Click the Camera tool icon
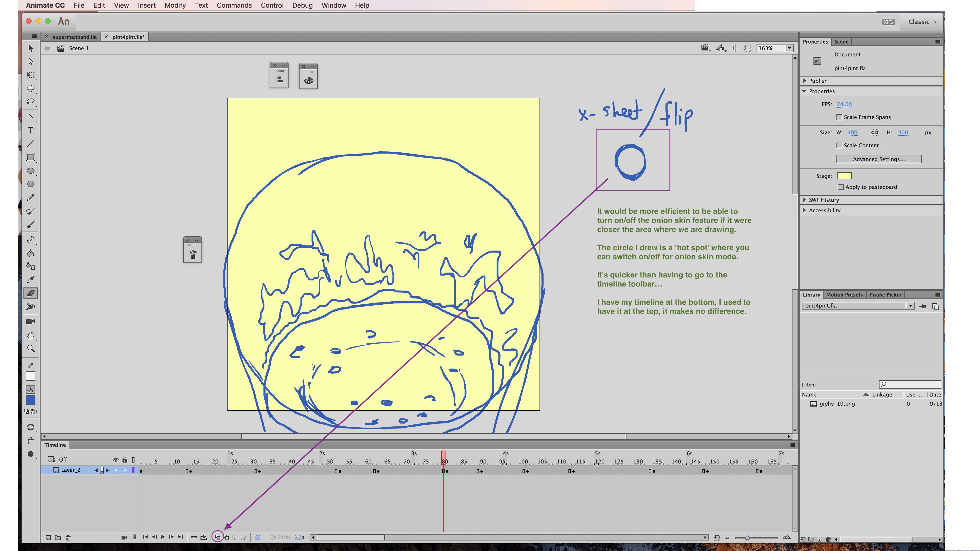 [x=30, y=321]
